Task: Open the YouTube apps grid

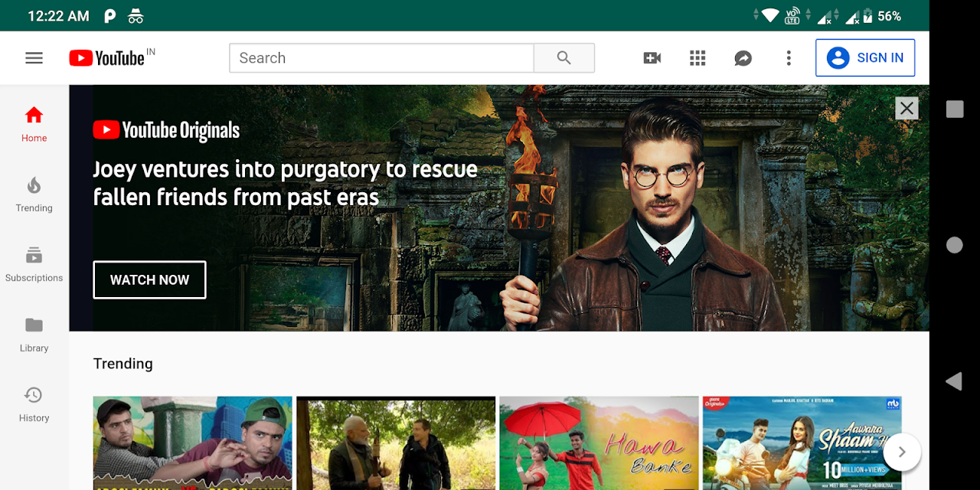Action: coord(697,58)
